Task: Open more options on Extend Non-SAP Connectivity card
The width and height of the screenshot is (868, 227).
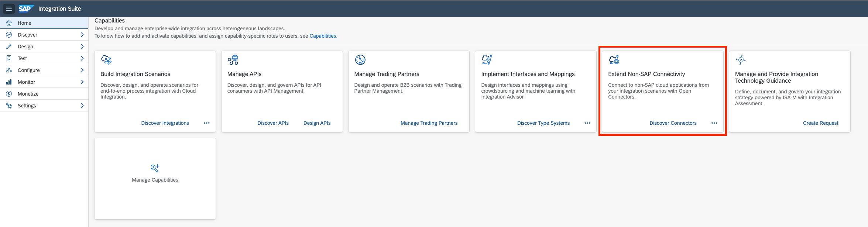Action: tap(714, 123)
